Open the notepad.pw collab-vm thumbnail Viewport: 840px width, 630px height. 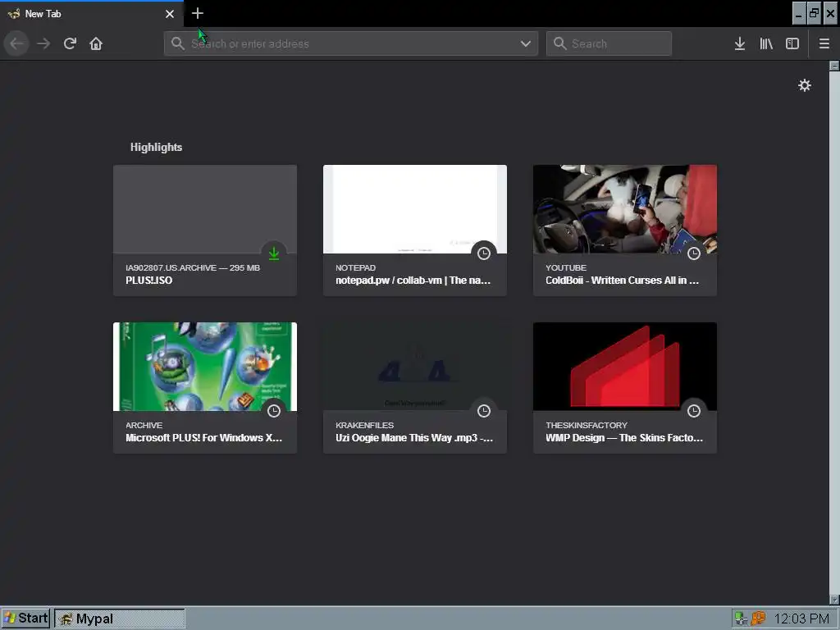coord(414,209)
